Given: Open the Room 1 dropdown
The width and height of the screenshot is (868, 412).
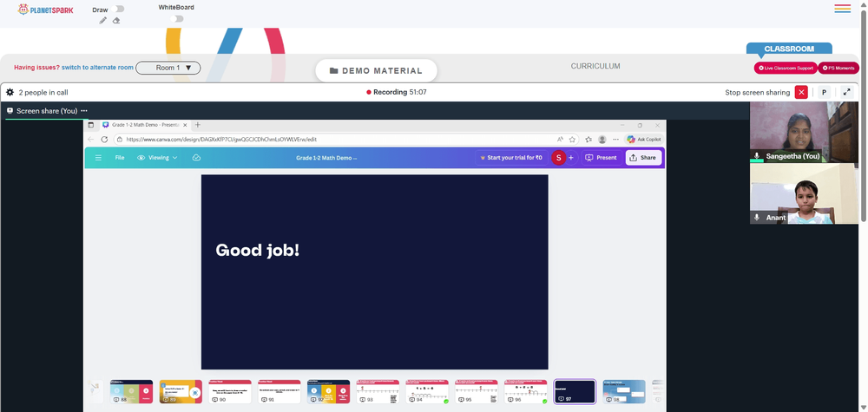Looking at the screenshot, I should pyautogui.click(x=168, y=68).
